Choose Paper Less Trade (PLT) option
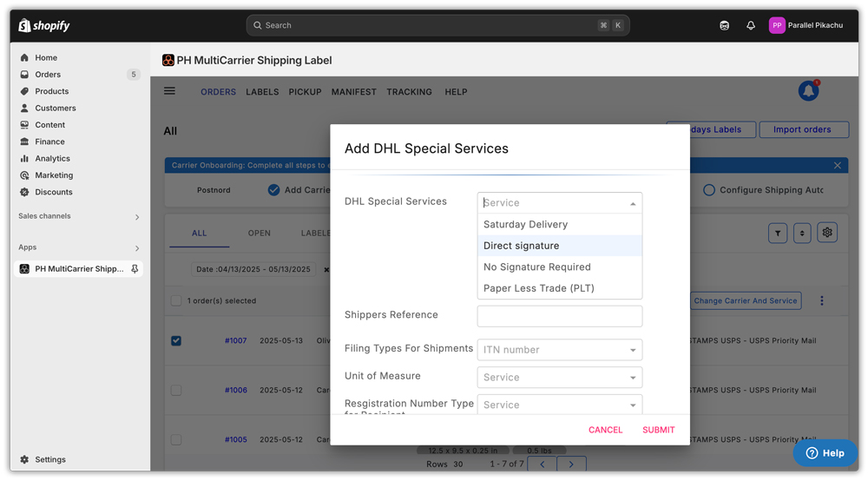 tap(560, 288)
